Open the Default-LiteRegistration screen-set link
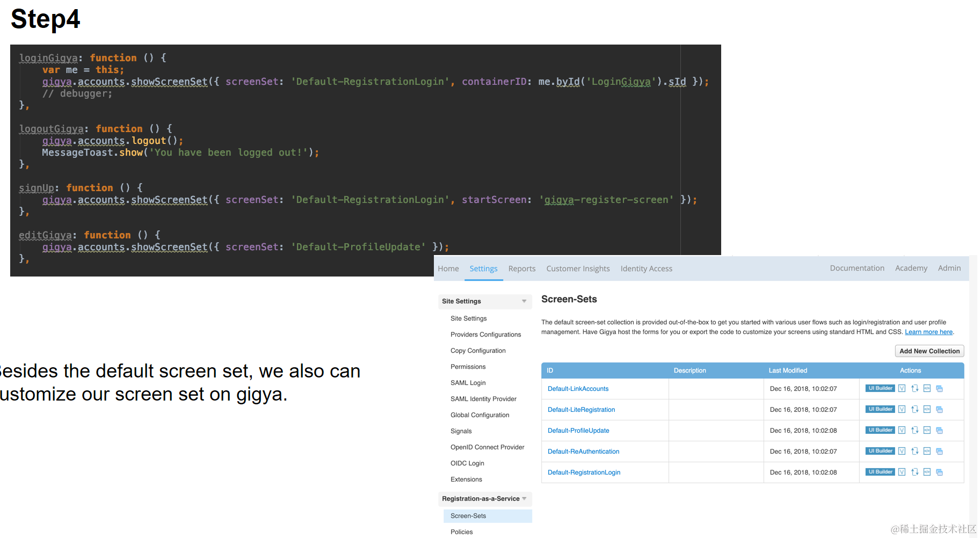The image size is (980, 538). point(582,410)
